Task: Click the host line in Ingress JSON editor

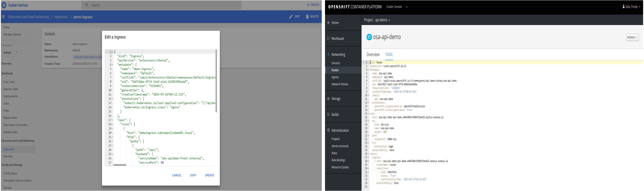Action: point(161,133)
